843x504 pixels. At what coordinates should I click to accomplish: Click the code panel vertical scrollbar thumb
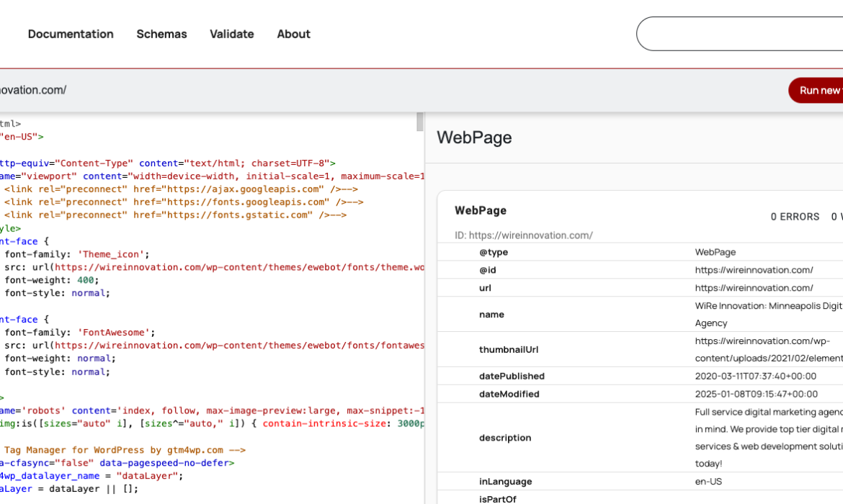point(420,122)
